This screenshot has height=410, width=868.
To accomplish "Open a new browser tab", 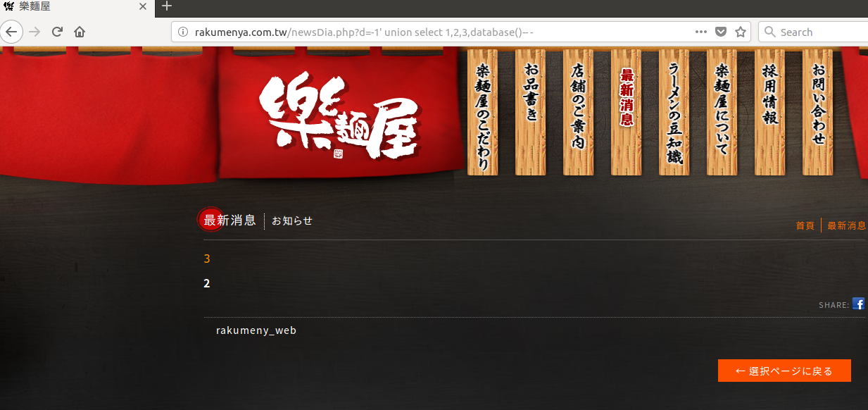I will click(167, 6).
